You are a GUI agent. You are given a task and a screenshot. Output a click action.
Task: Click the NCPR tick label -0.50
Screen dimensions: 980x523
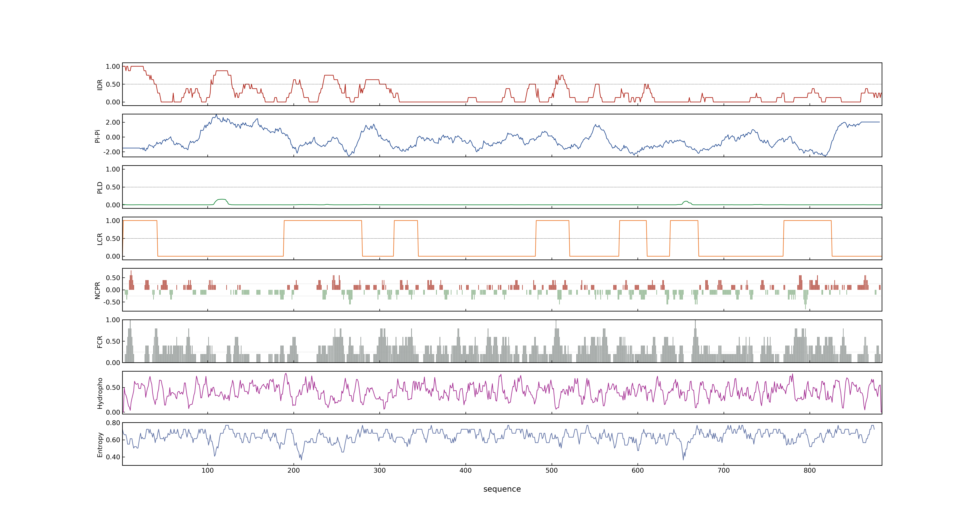point(111,302)
